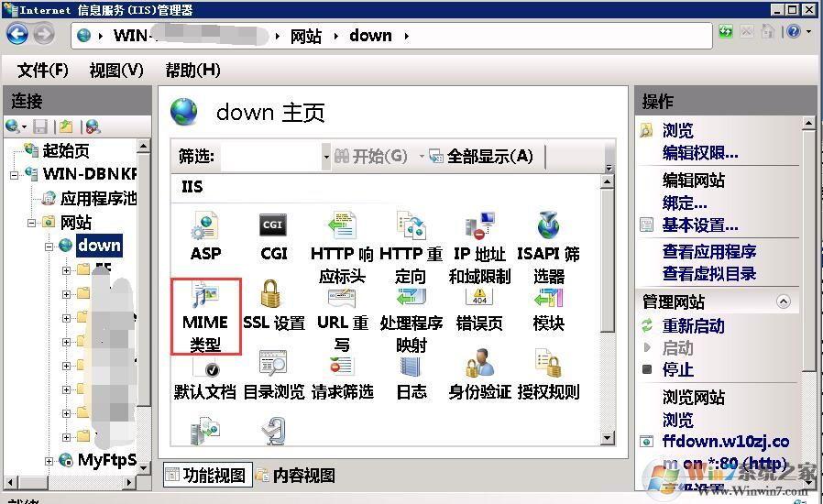823x504 pixels.
Task: Open 身份验证 feature
Action: tap(479, 376)
